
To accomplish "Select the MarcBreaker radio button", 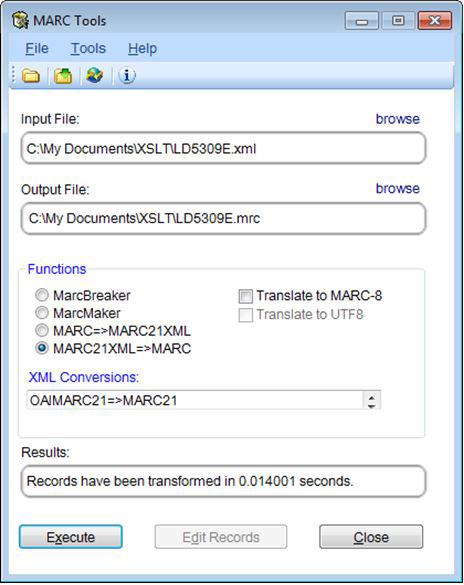I will 42,295.
